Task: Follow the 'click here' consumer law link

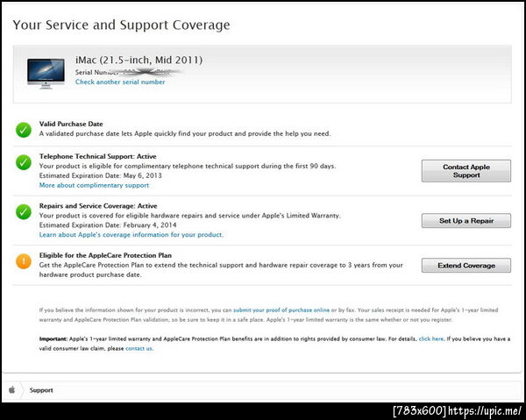Action: 431,338
